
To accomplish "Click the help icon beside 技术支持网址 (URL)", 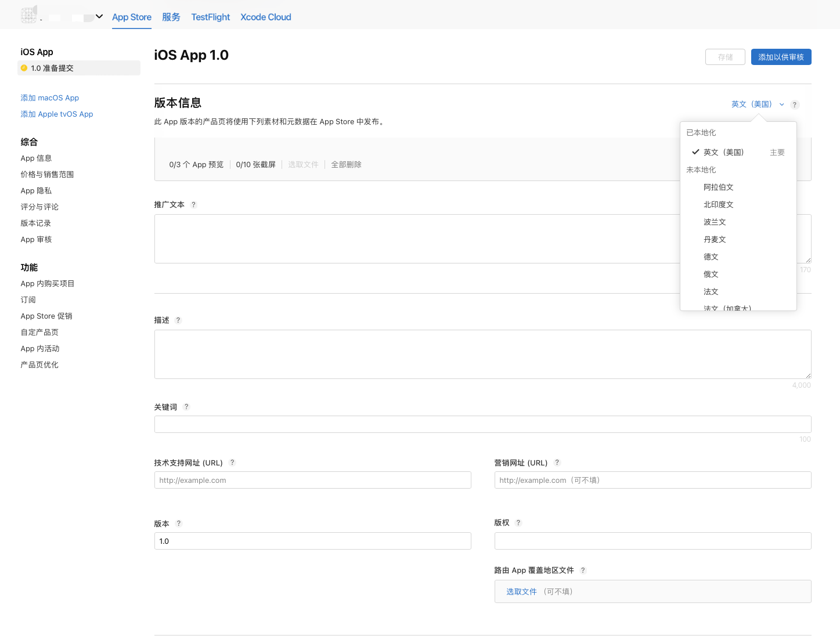I will click(232, 463).
